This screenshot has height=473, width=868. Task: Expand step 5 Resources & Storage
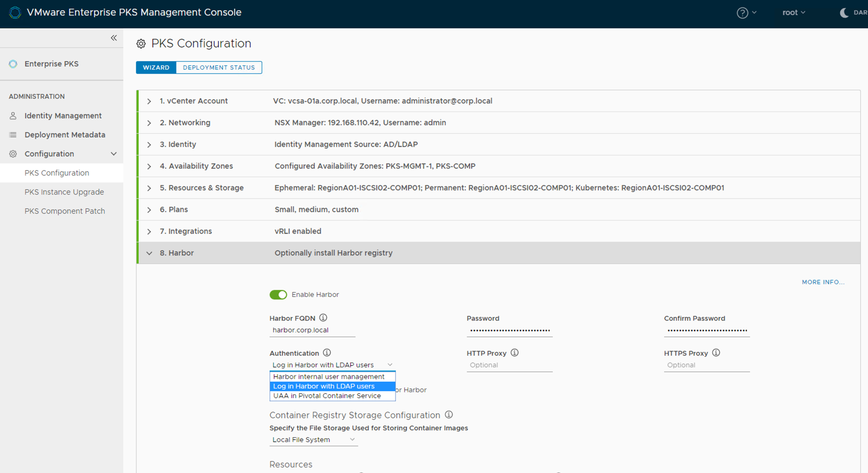[x=149, y=188]
